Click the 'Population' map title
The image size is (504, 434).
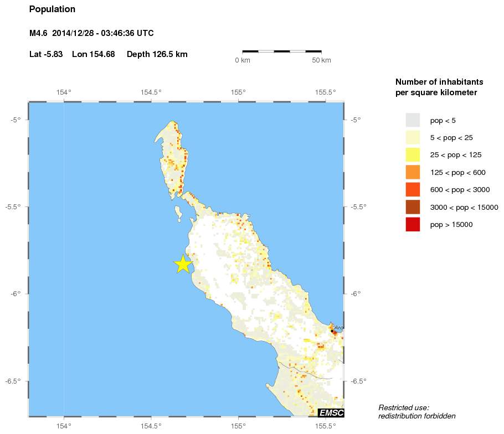(52, 9)
